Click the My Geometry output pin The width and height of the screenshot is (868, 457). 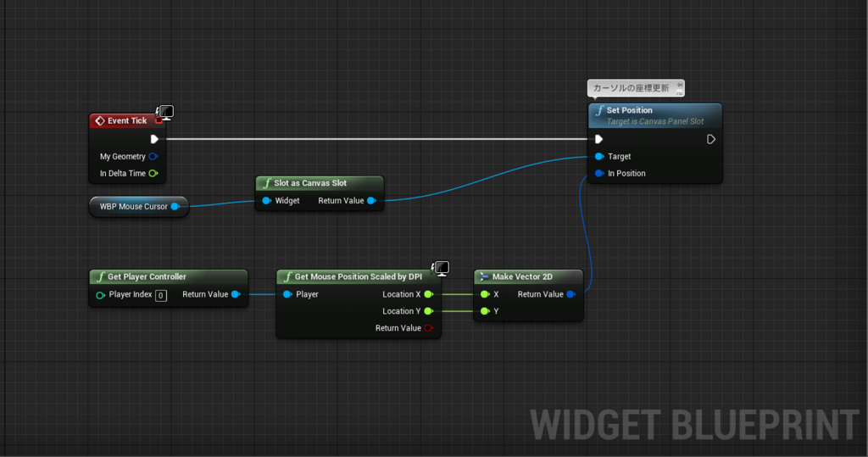[x=153, y=157]
